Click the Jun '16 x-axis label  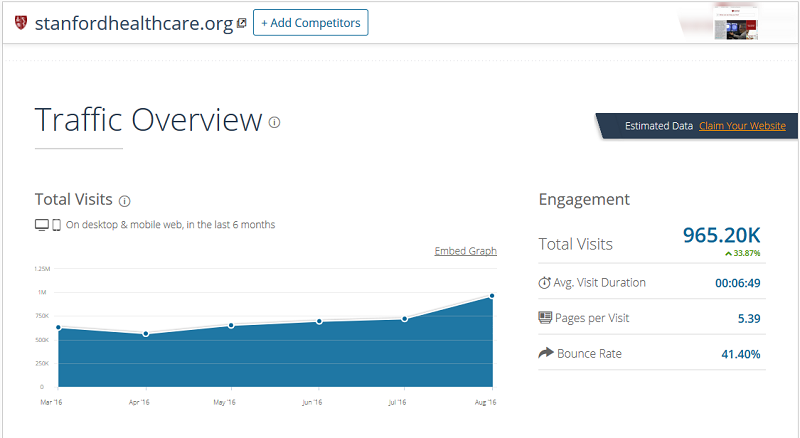pos(312,402)
